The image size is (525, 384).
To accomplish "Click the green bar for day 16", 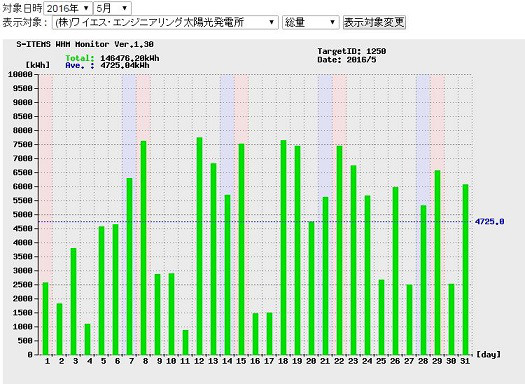I will point(255,334).
